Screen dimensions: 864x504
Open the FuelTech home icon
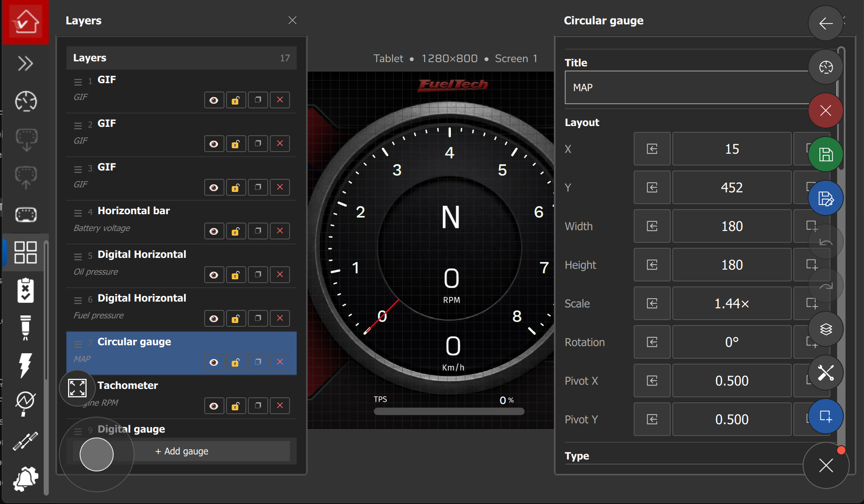[x=25, y=22]
